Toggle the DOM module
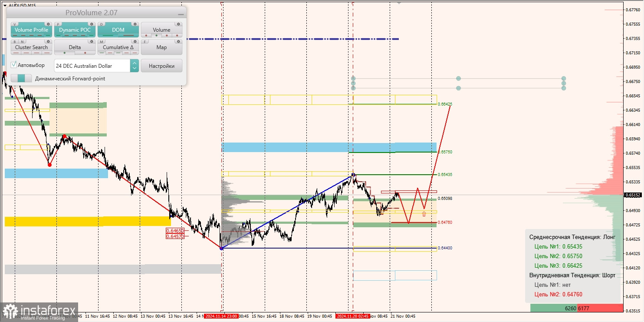644x322 pixels. pyautogui.click(x=118, y=30)
